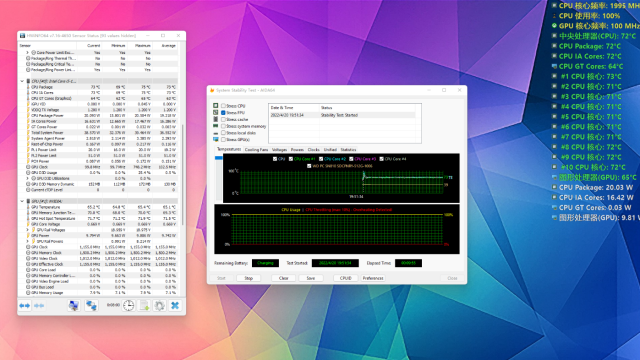Open the remote network connection icon
The width and height of the screenshot is (640, 360).
[91, 305]
